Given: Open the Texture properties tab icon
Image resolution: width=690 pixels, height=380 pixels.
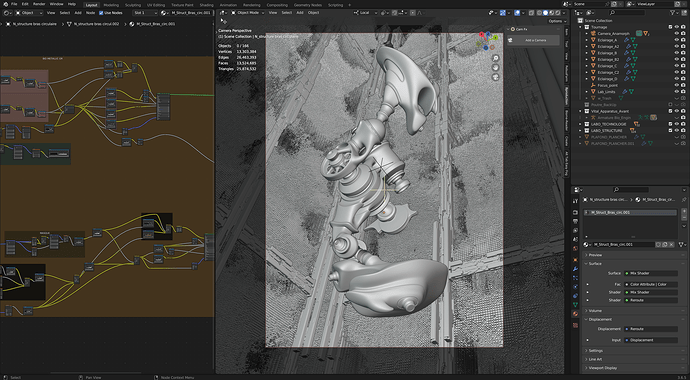Looking at the screenshot, I should 576,325.
